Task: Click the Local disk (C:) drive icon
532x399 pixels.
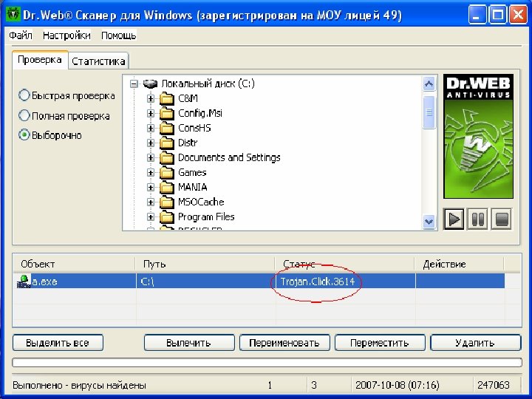Action: [150, 83]
